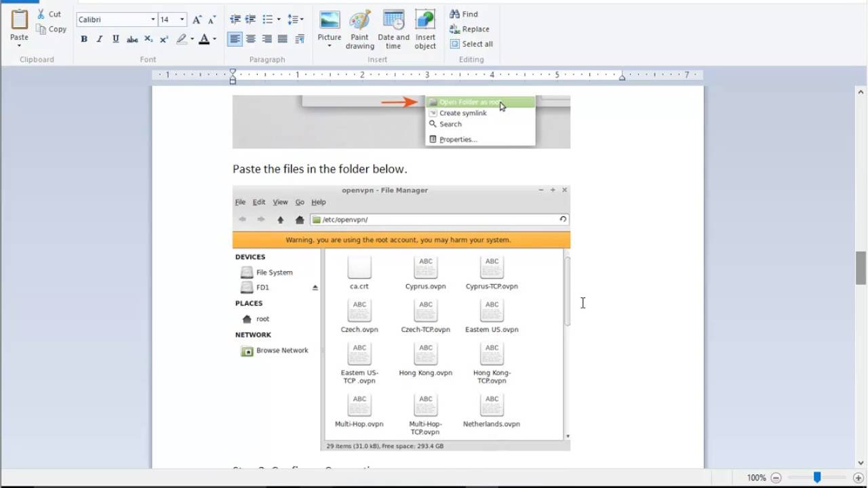Copy the selection using the Copy button
This screenshot has height=488, width=868.
[x=52, y=29]
